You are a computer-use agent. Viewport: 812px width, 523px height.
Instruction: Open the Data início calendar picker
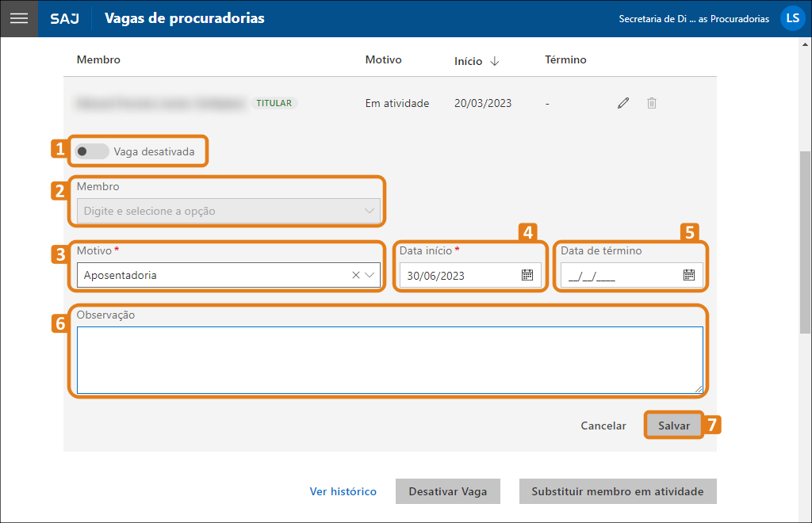(527, 275)
